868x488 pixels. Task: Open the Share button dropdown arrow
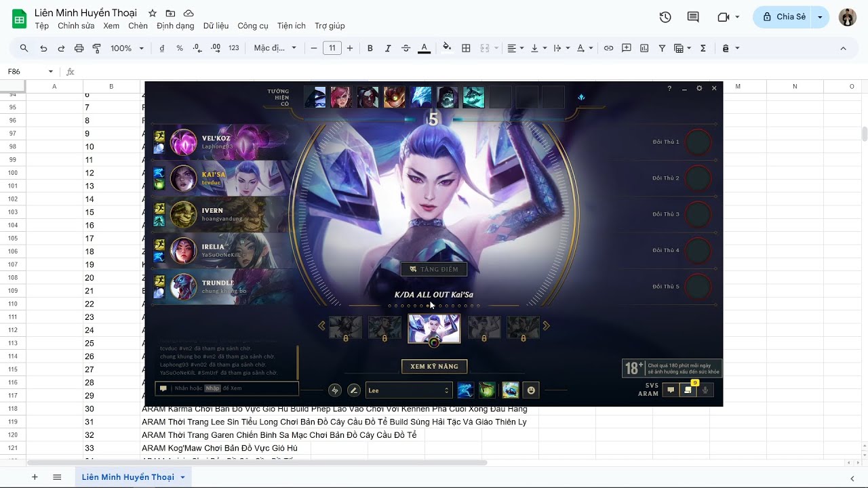point(821,17)
